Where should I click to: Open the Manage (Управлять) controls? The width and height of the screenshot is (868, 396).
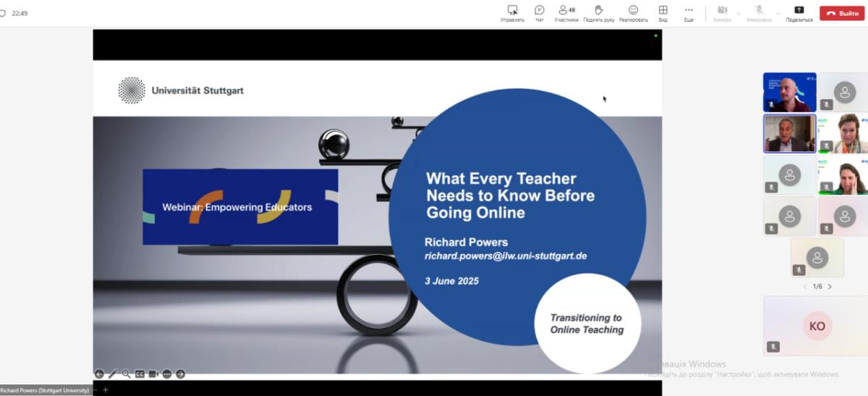tap(512, 12)
